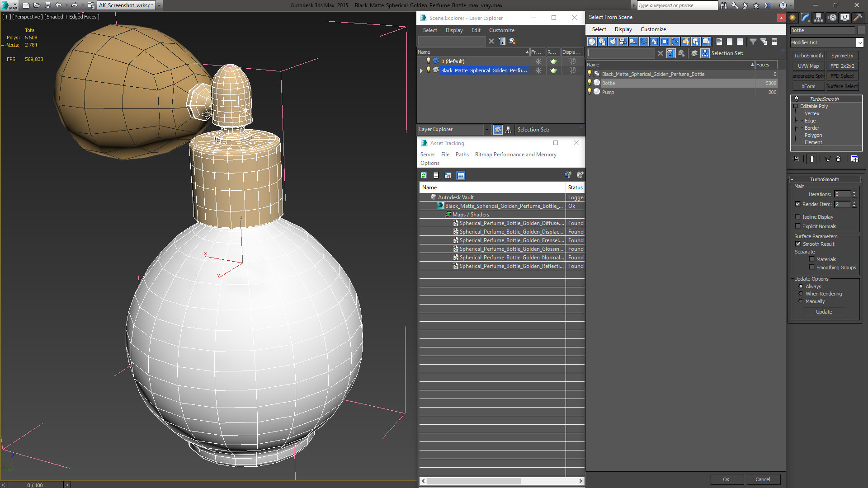Expand the Black_Matte_Spherical_Golden_Perfu layer
The height and width of the screenshot is (488, 868).
pyautogui.click(x=421, y=70)
